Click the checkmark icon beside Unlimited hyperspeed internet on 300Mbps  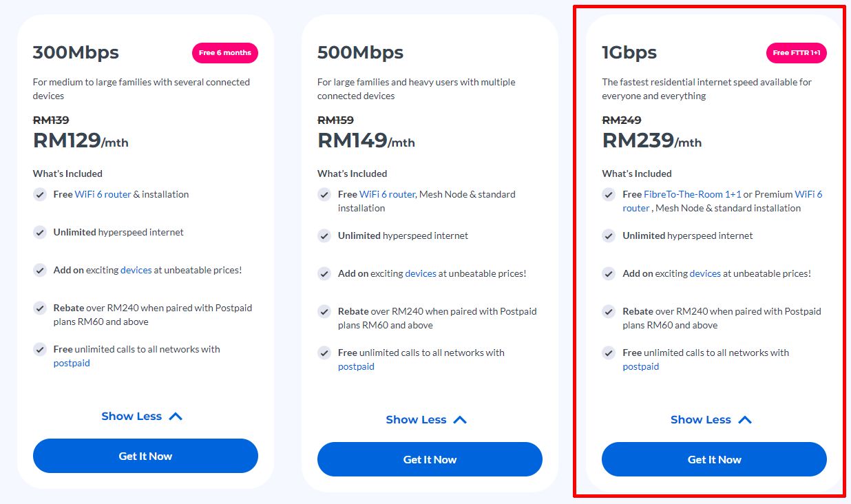[40, 233]
